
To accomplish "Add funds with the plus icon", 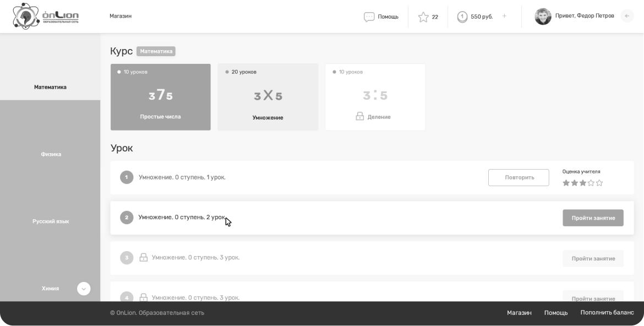I will point(504,16).
